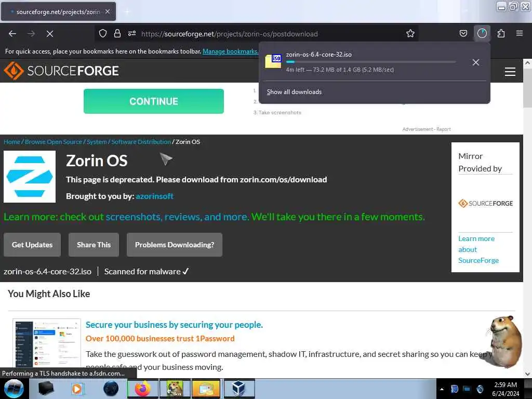Viewport: 532px width, 399px height.
Task: Click Problems Downloading? button
Action: (x=175, y=245)
